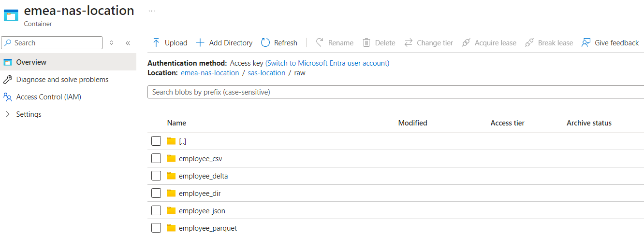Click the Search blobs by prefix field
This screenshot has height=235, width=644.
click(x=395, y=92)
